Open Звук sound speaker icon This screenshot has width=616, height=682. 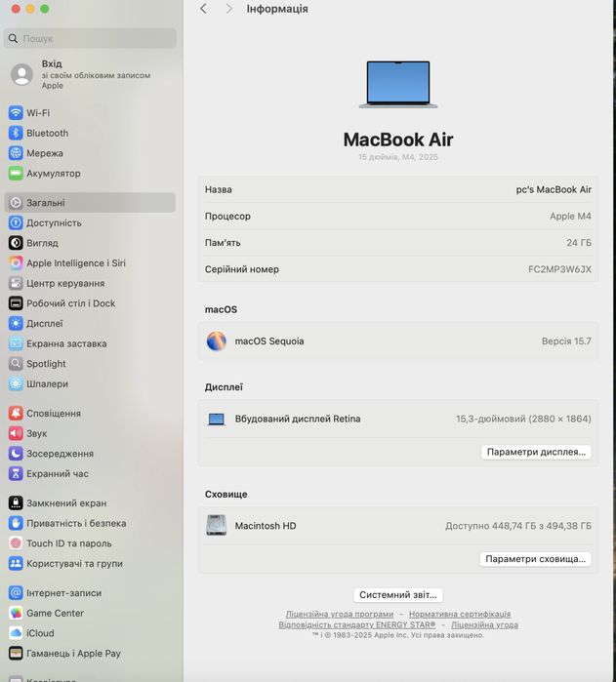pos(16,433)
